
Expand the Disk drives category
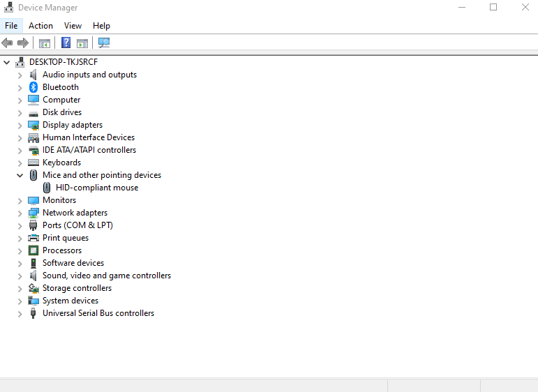(x=20, y=113)
